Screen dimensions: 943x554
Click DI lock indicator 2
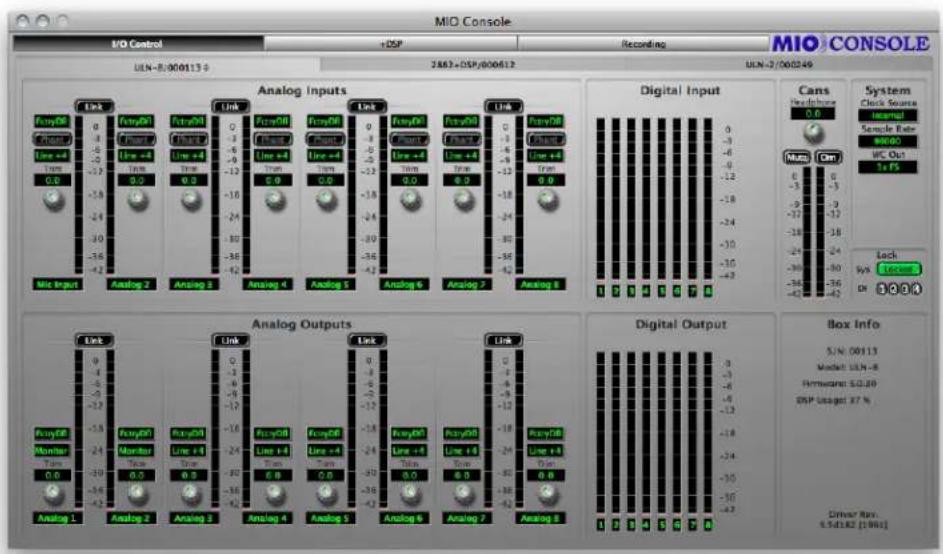pos(893,289)
